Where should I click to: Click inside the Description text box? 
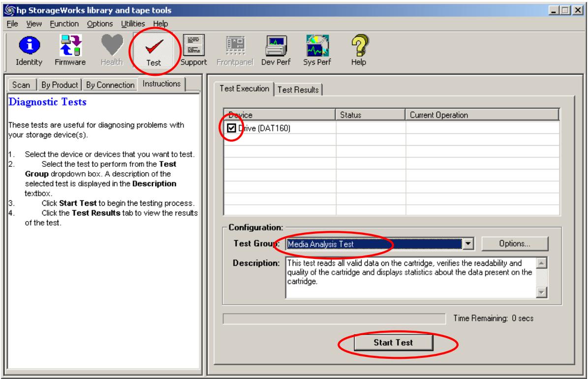pyautogui.click(x=411, y=278)
